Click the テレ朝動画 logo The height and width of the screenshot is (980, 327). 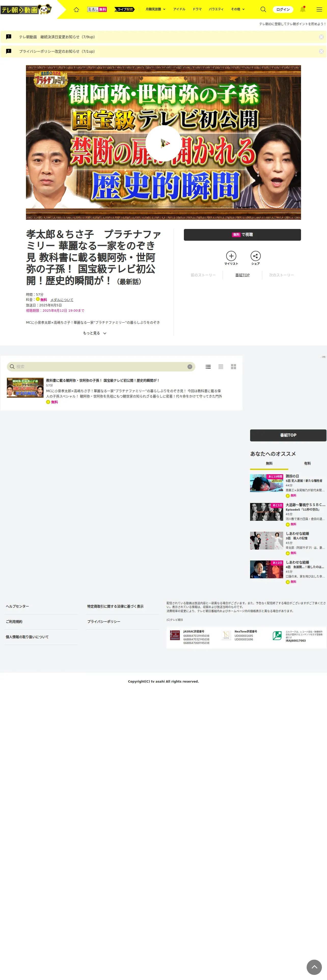tap(26, 9)
